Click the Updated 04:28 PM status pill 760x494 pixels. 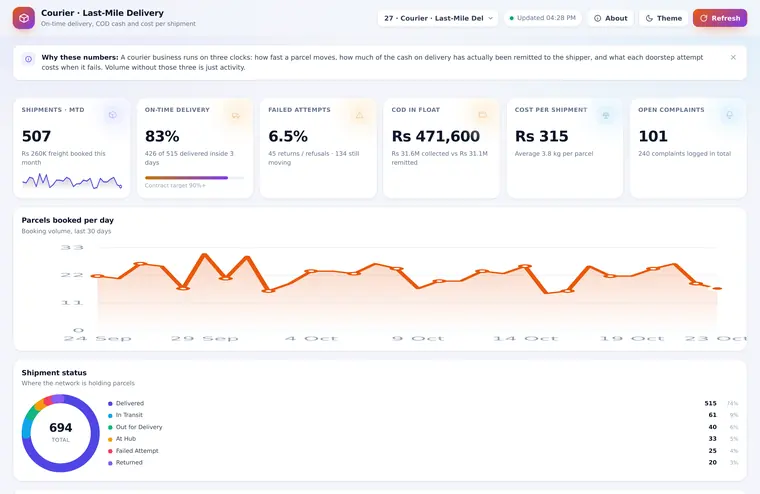(542, 18)
